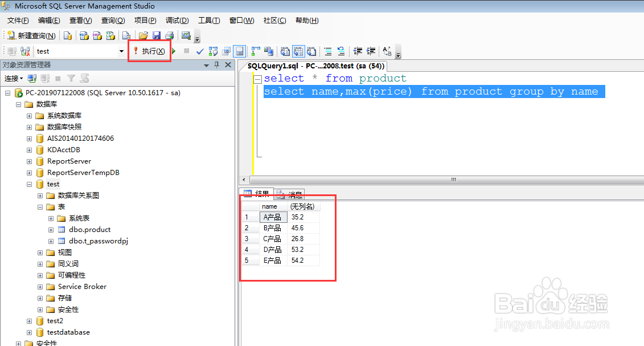
Task: Open query designer editor icon
Action: point(226,51)
